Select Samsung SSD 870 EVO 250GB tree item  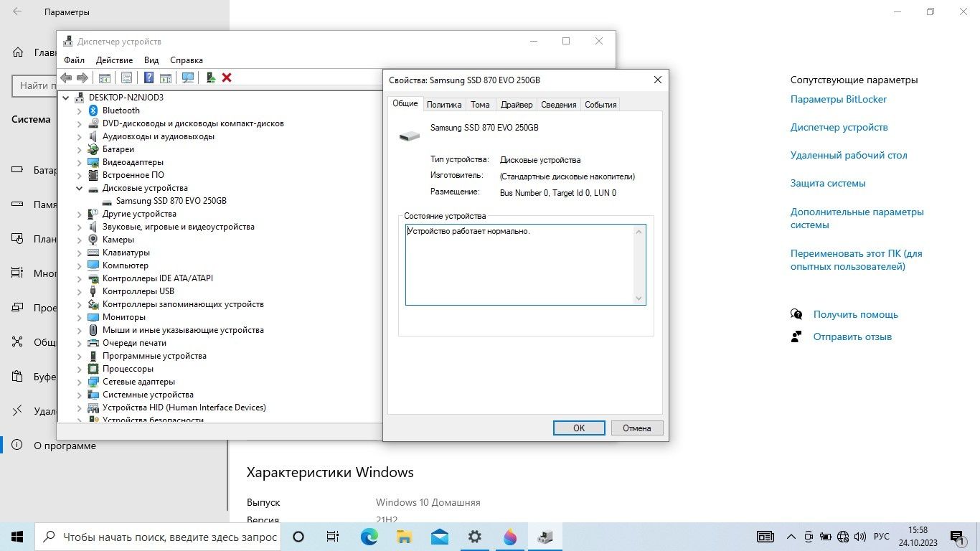(x=171, y=201)
